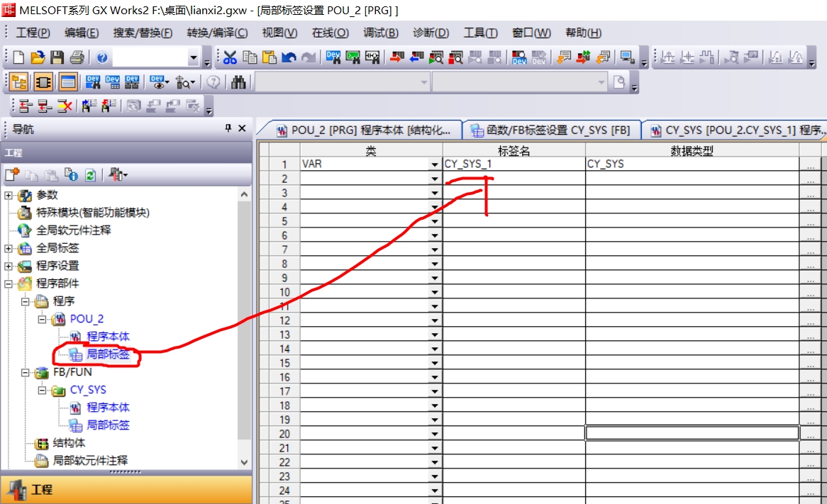Click the ellipsis button for row 1 data type
The height and width of the screenshot is (504, 827).
click(811, 164)
